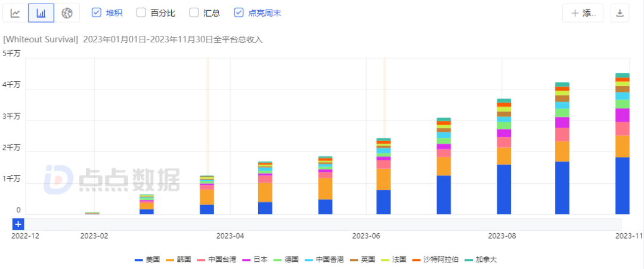644x269 pixels.
Task: Click the 2023-11 stacked bar
Action: [x=622, y=144]
